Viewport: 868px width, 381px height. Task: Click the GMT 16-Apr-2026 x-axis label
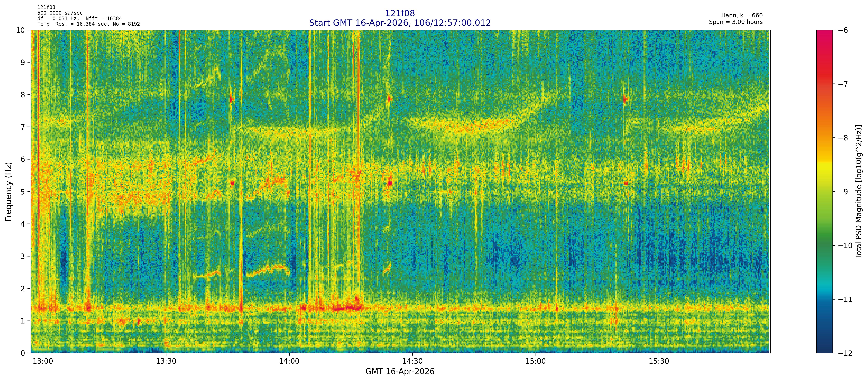(400, 372)
